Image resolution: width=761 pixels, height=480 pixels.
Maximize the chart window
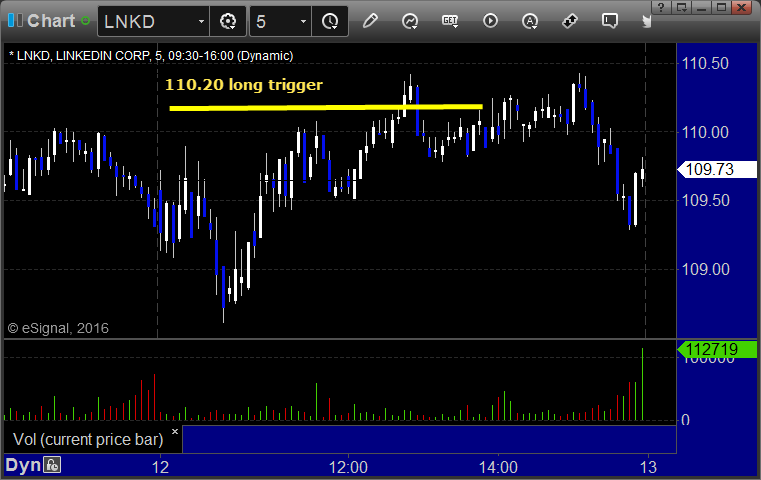click(x=722, y=7)
